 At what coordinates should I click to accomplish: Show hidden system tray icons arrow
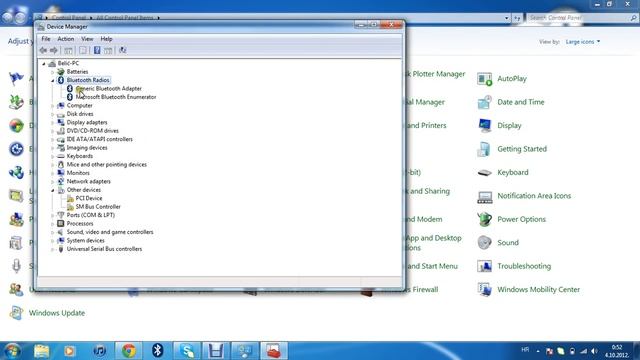(538, 351)
